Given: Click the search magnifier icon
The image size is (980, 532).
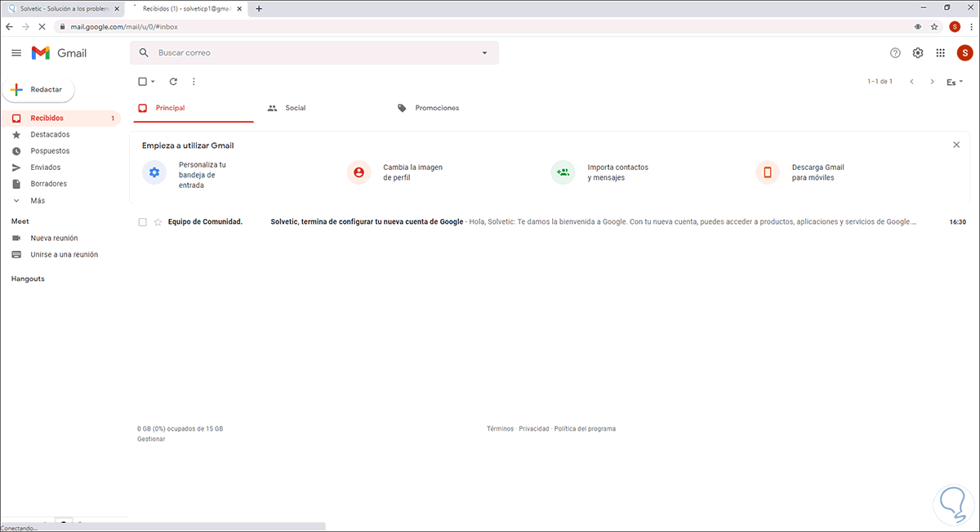Looking at the screenshot, I should [145, 53].
